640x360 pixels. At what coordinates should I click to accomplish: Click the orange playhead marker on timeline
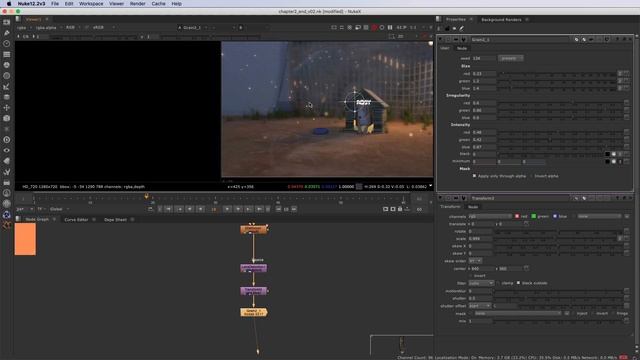[x=147, y=197]
